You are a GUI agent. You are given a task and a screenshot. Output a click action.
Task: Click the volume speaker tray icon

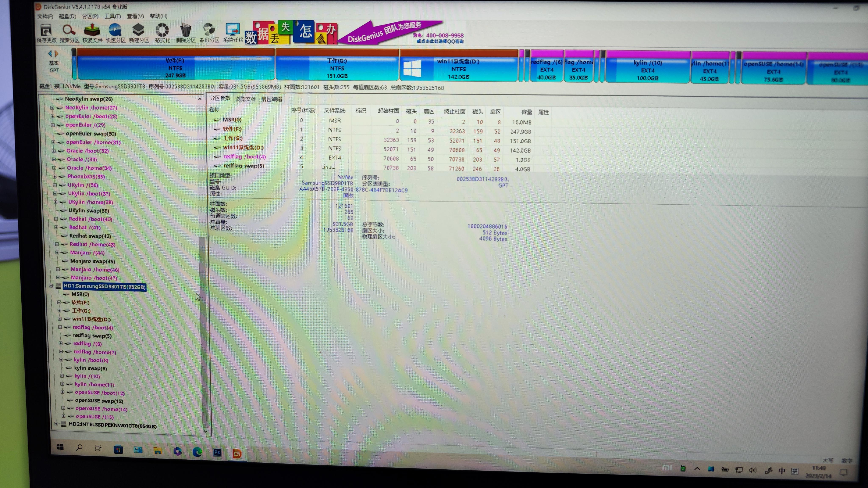(753, 470)
